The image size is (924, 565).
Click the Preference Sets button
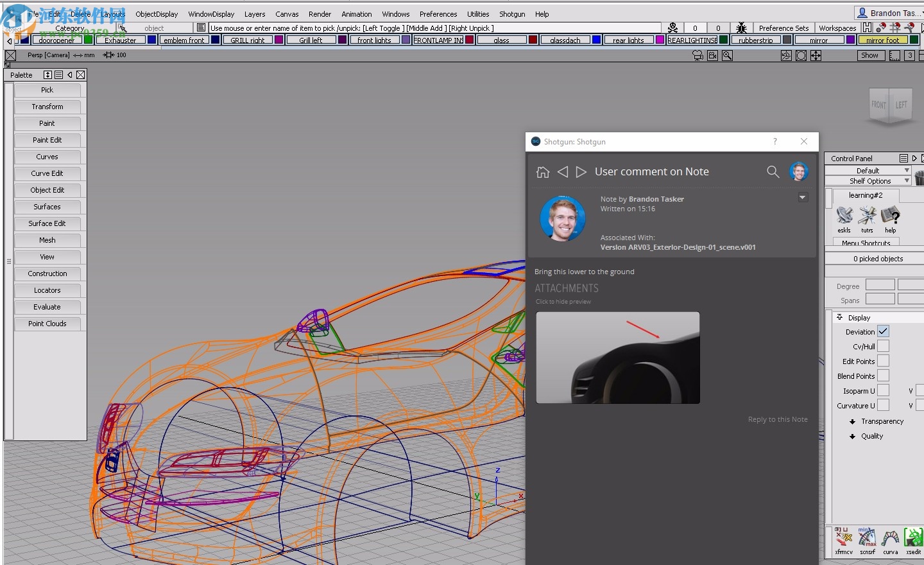783,28
